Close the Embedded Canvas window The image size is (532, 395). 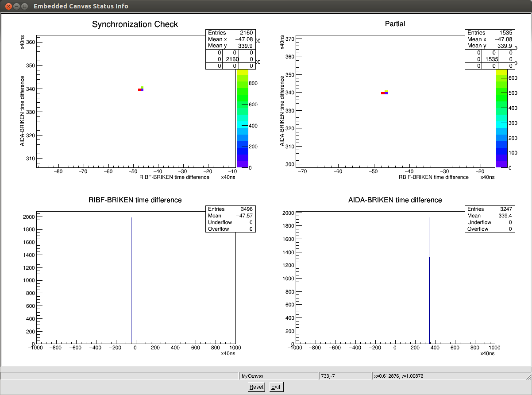point(8,6)
